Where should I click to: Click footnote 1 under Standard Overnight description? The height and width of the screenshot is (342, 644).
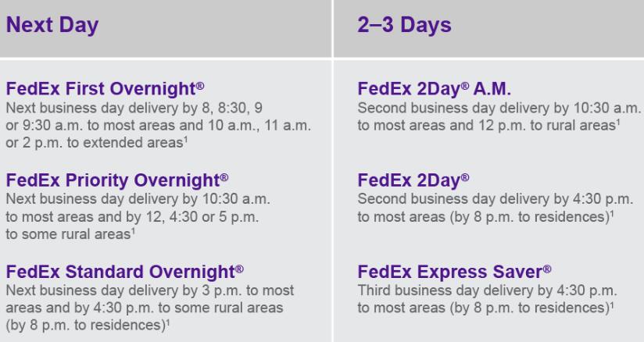pyautogui.click(x=167, y=322)
